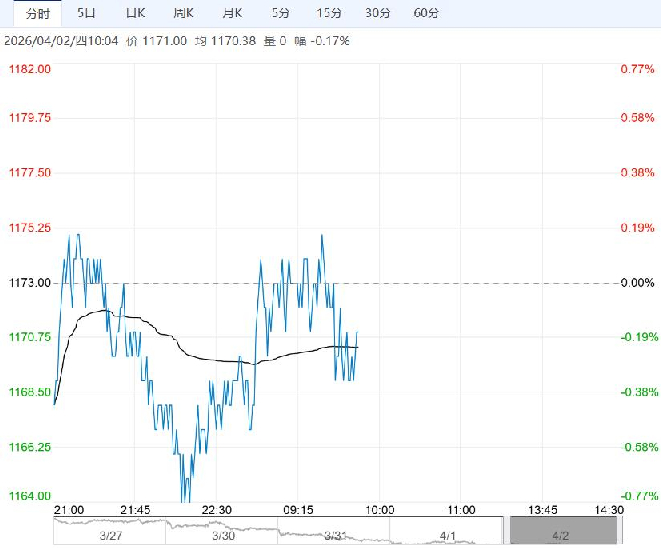Open the 日K daily candlestick tab
This screenshot has width=661, height=548.
pos(135,13)
